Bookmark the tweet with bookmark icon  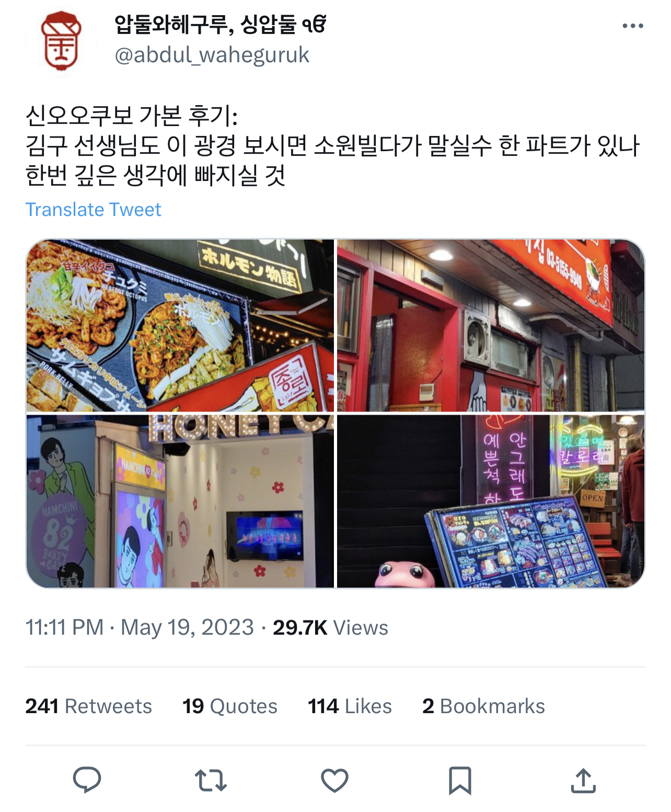click(x=460, y=781)
